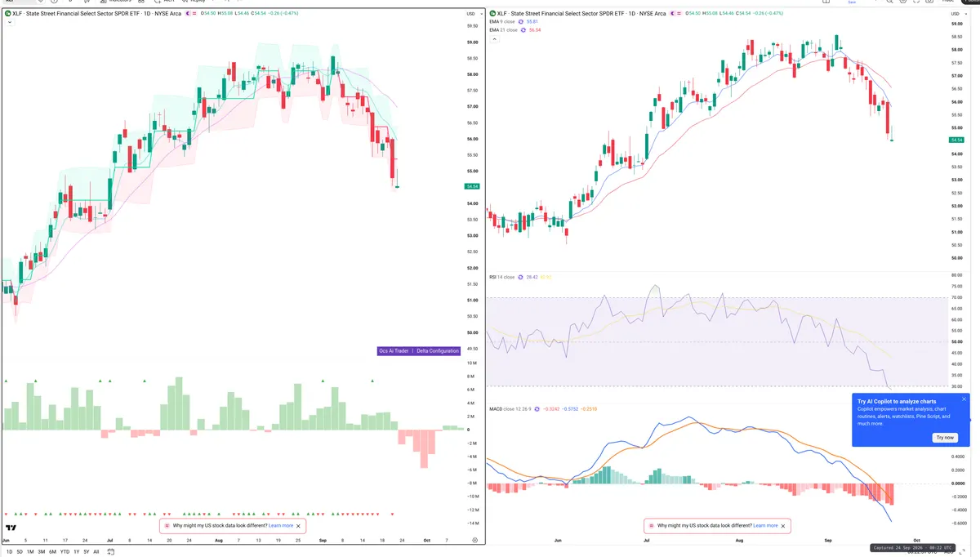
Task: Click the Jul label on right time axis
Action: [647, 540]
